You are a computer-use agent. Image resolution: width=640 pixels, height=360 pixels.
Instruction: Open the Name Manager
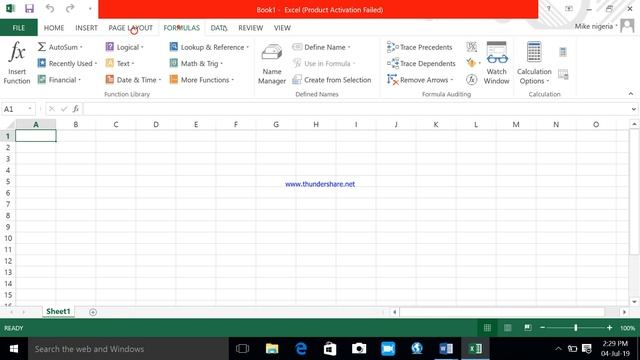[271, 64]
